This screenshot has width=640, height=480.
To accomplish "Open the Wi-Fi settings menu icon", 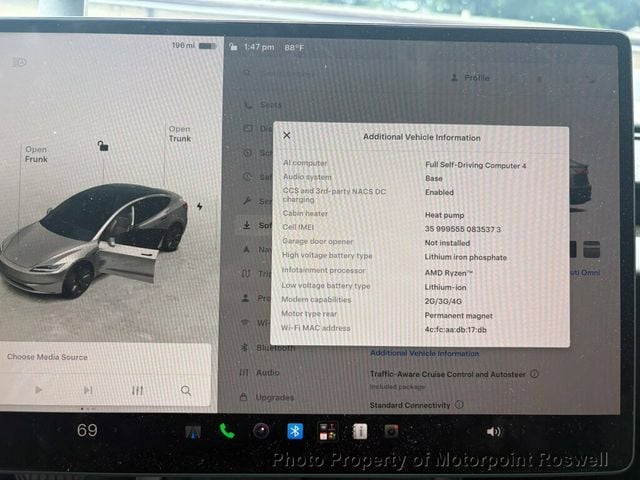I will pyautogui.click(x=245, y=322).
